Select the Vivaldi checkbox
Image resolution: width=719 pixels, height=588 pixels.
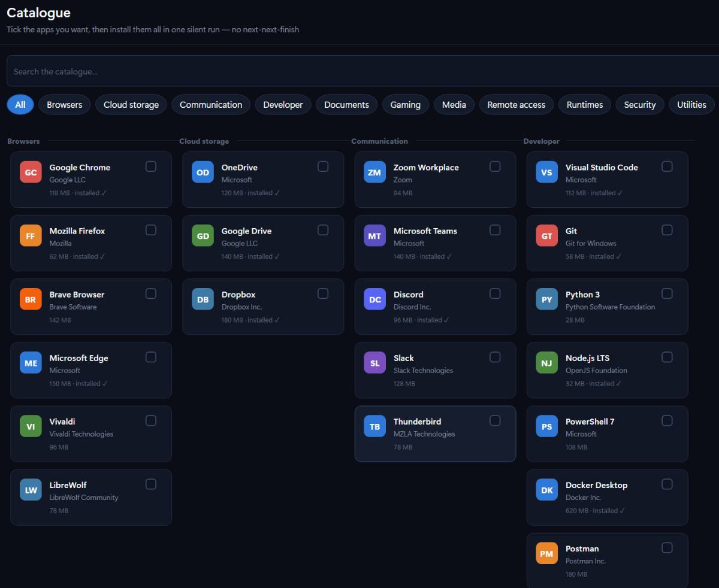(151, 420)
